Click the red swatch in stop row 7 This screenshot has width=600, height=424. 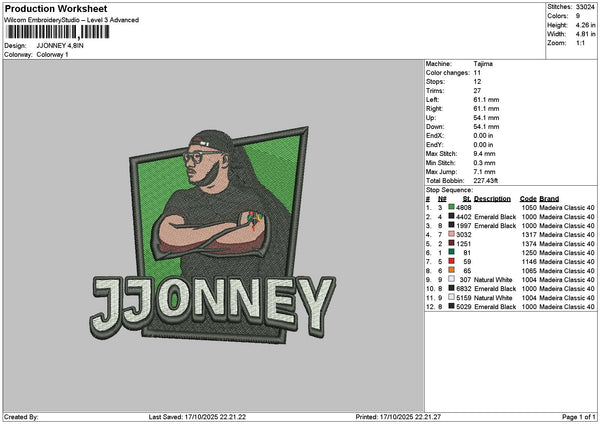pyautogui.click(x=452, y=261)
